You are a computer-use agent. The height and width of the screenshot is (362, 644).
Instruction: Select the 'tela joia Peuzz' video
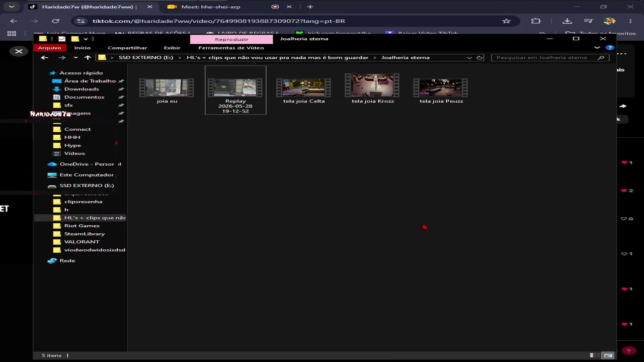(441, 91)
